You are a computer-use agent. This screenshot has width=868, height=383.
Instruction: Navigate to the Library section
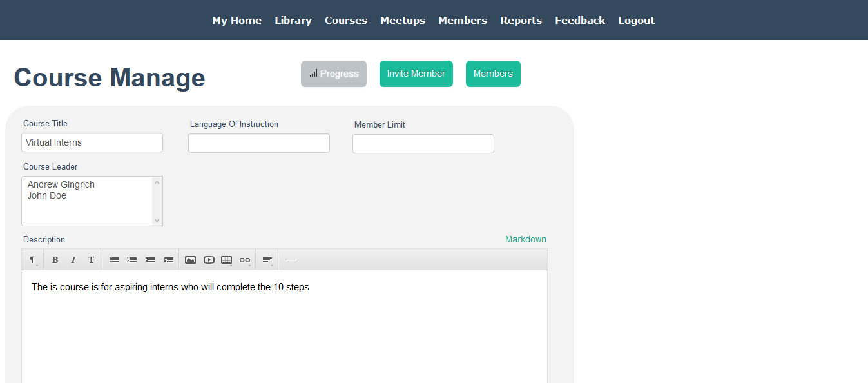click(x=293, y=20)
